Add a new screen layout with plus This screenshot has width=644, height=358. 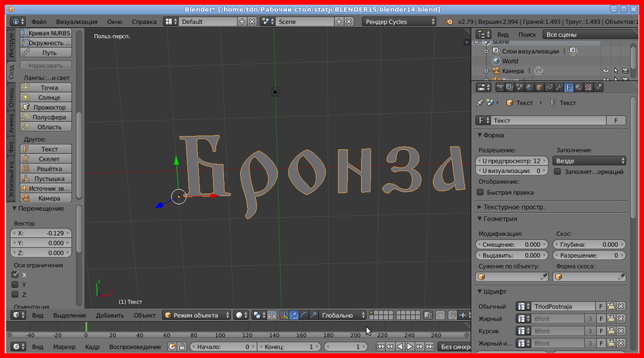coord(242,22)
